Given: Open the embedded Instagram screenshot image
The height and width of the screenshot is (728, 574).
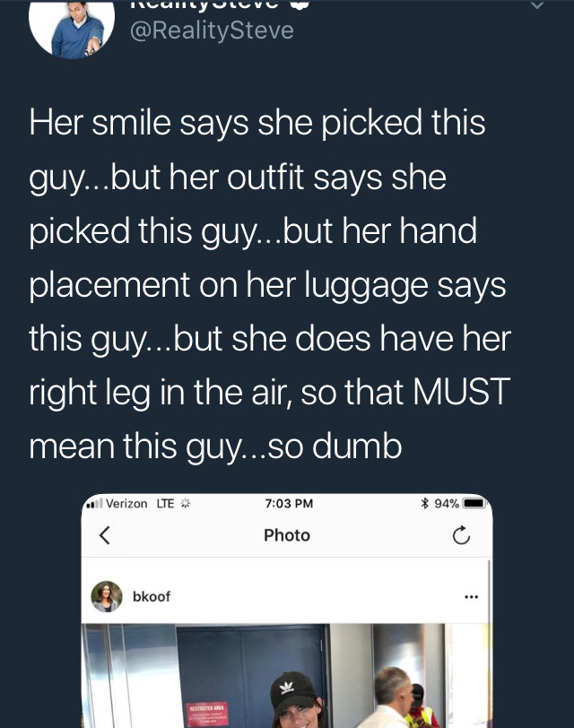Looking at the screenshot, I should [x=286, y=611].
